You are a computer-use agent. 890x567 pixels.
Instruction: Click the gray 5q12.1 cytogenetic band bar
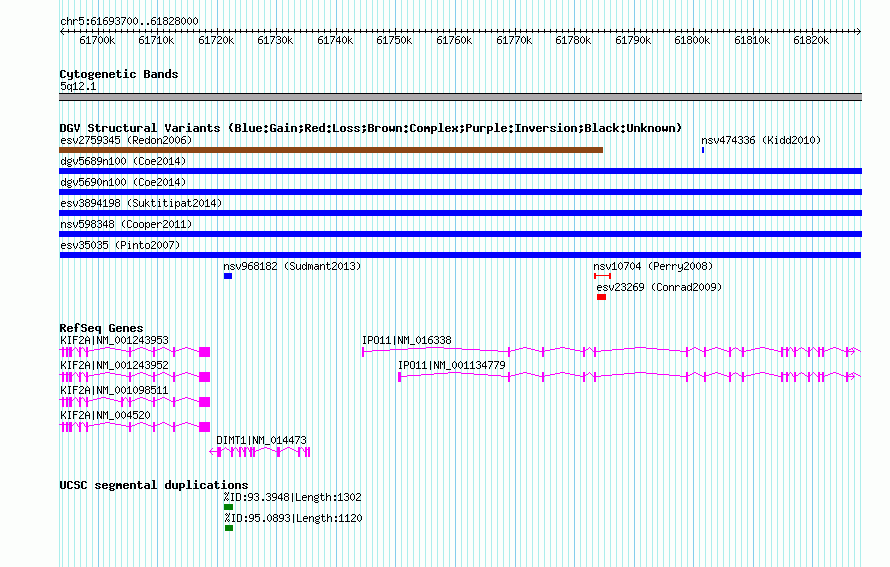point(460,97)
